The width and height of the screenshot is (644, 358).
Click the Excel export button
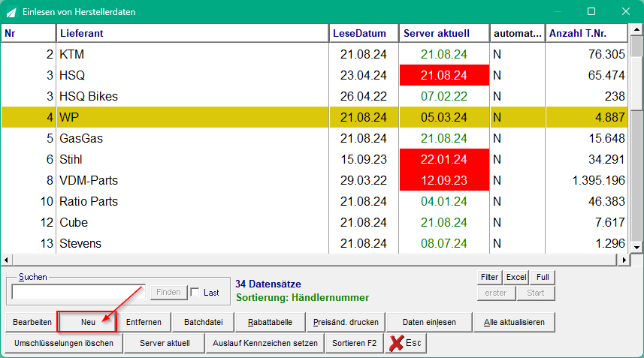516,277
